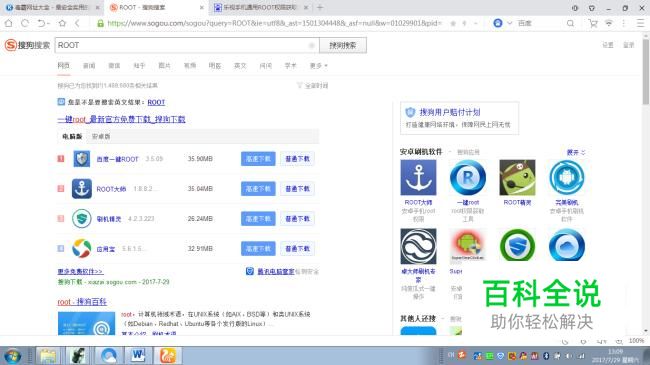Click the ROOT search input field
This screenshot has height=365, width=650.
click(187, 45)
